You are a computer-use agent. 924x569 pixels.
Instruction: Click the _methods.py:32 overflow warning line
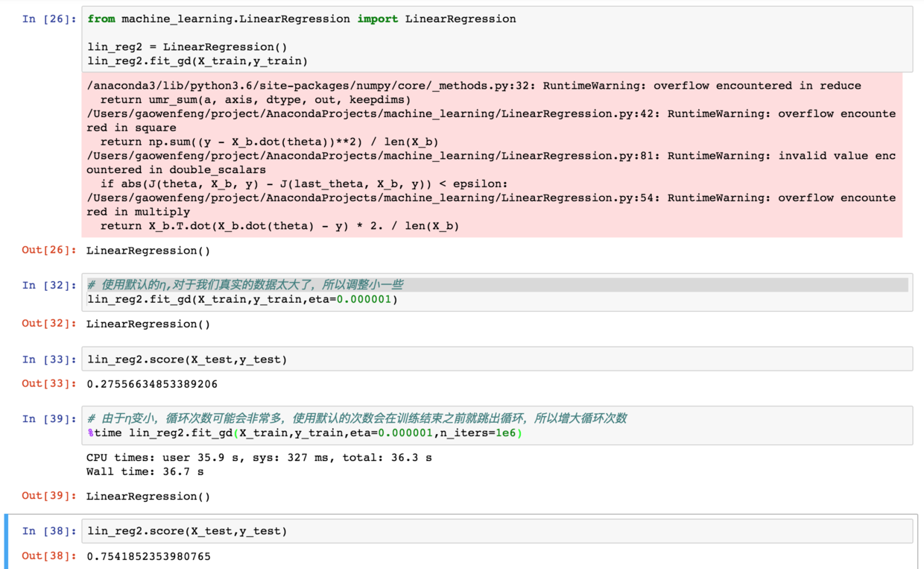[474, 86]
